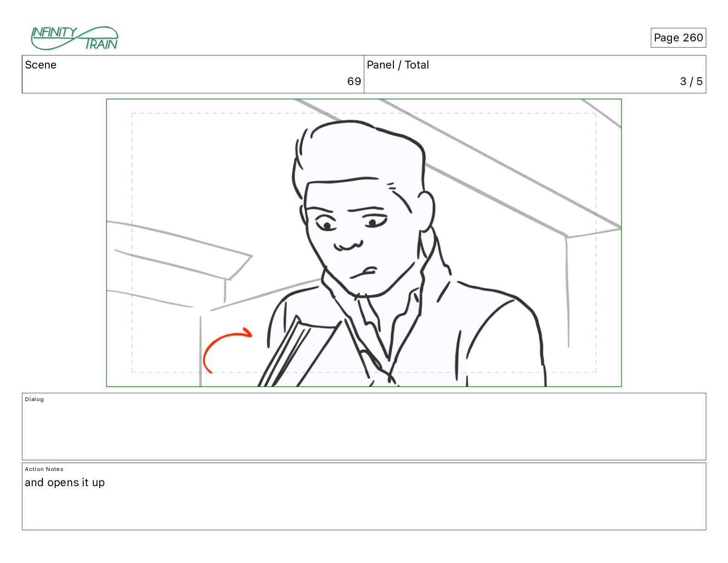Click the Scene label

coord(41,65)
